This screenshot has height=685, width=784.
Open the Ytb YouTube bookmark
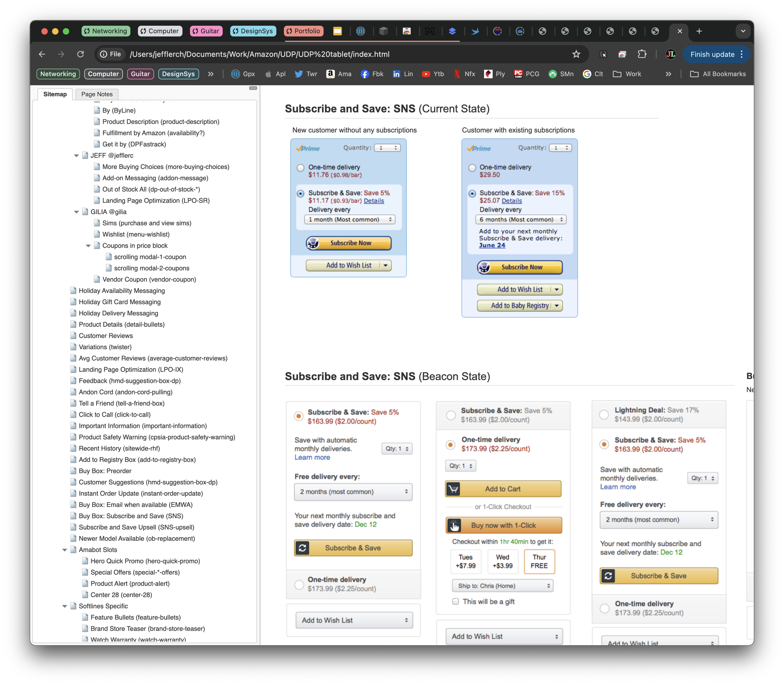coord(432,74)
